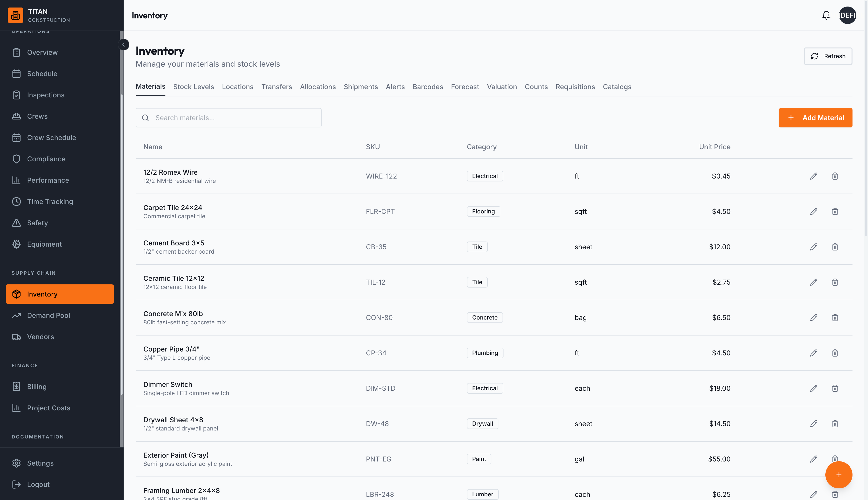Screen dimensions: 868x500
Task: Click the Add Material button
Action: (815, 118)
